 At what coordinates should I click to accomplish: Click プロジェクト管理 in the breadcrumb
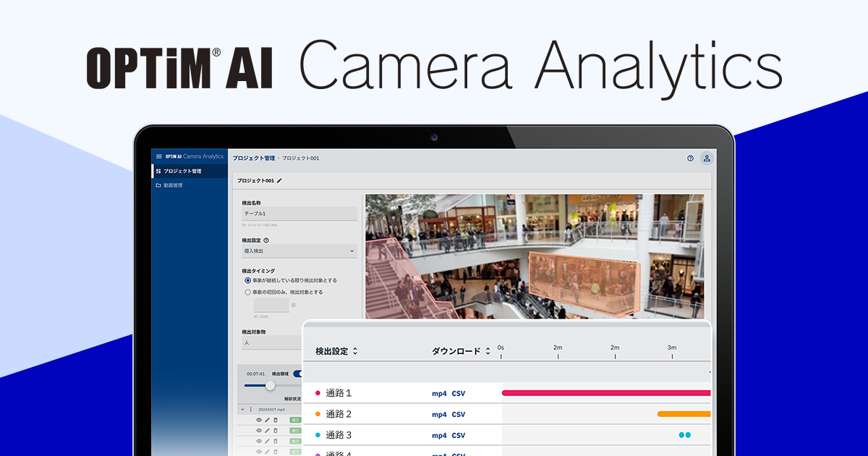[254, 158]
